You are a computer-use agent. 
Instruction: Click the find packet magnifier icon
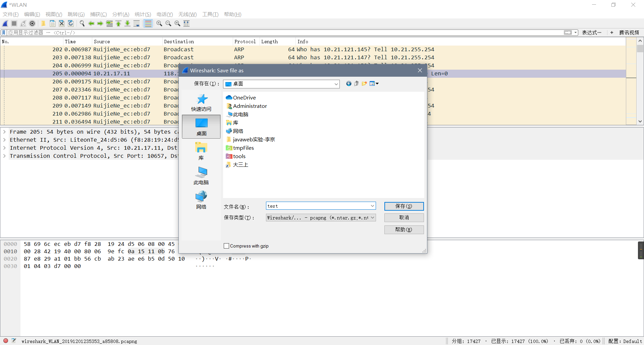coord(82,23)
